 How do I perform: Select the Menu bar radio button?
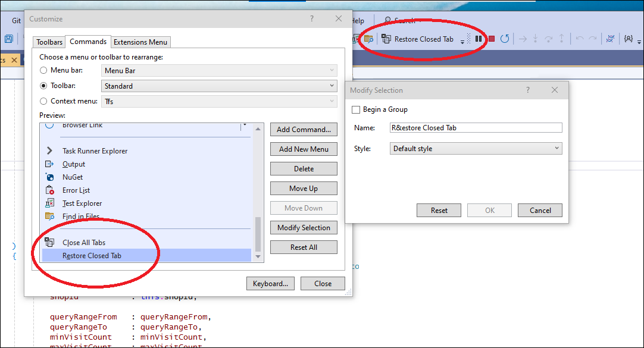(x=42, y=70)
